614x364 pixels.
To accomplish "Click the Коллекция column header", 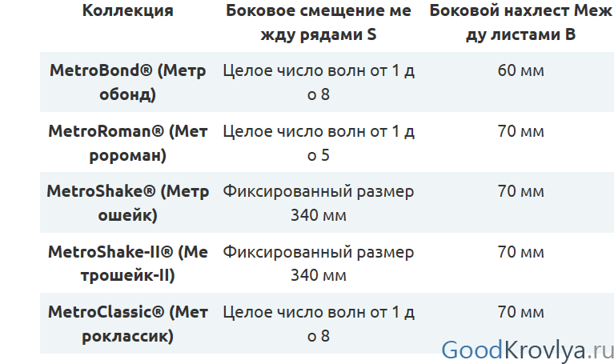I will [x=127, y=10].
